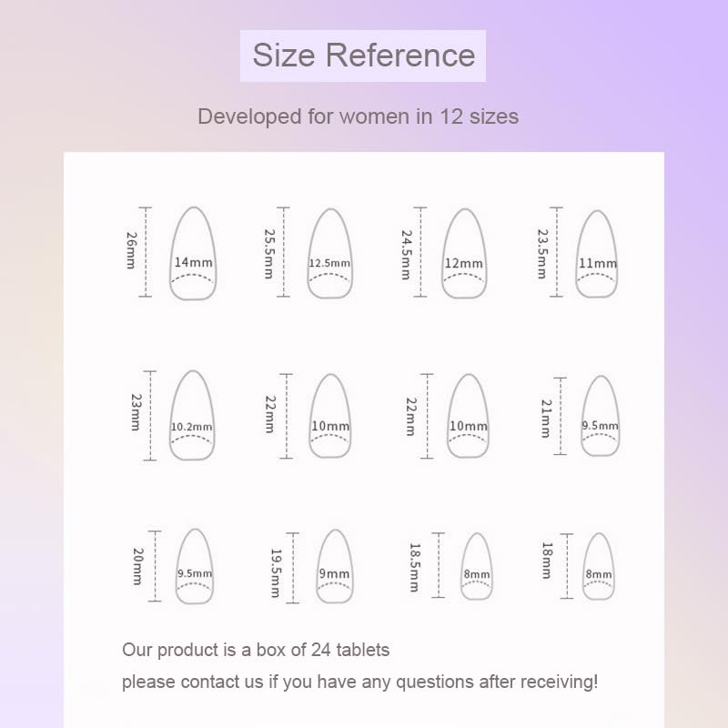Image resolution: width=728 pixels, height=728 pixels.
Task: Click the 26mm height measurement label
Action: point(131,248)
